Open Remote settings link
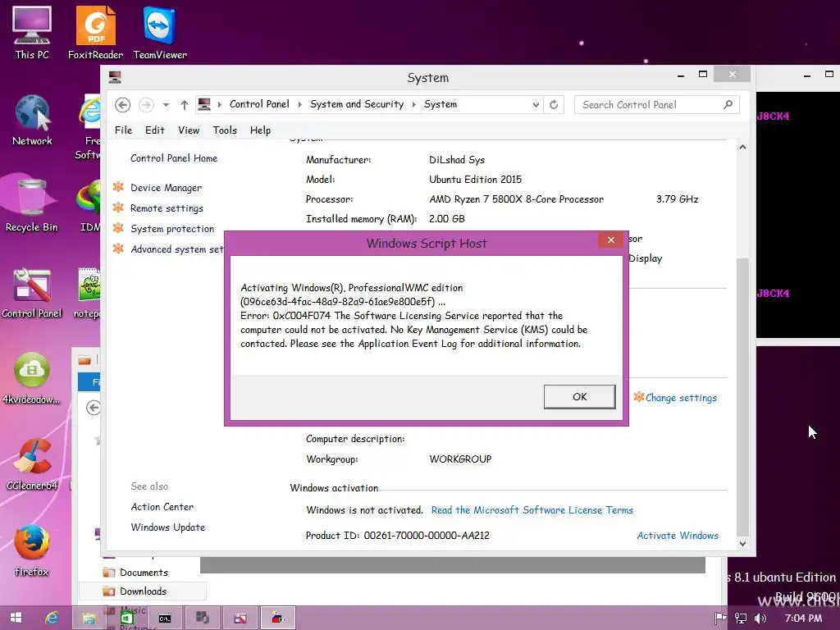 tap(167, 208)
